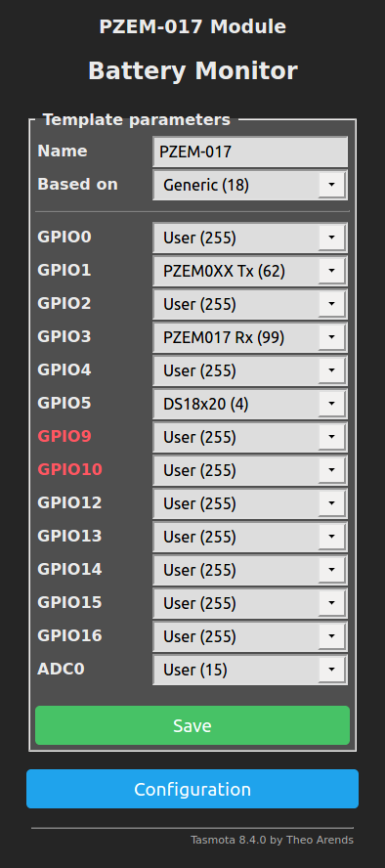385x868 pixels.
Task: Save the template parameters
Action: click(x=192, y=725)
